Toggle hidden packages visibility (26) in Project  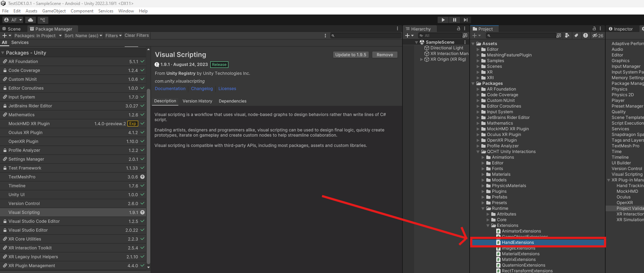pos(598,36)
